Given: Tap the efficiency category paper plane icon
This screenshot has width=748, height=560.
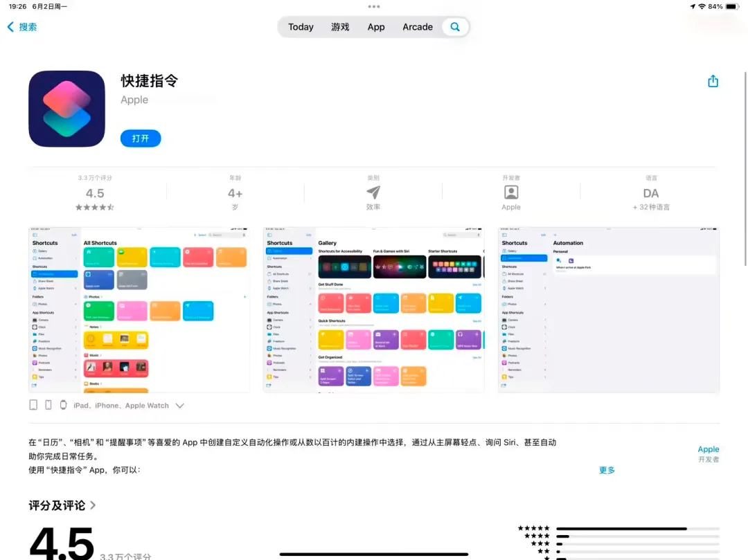Looking at the screenshot, I should pos(373,192).
